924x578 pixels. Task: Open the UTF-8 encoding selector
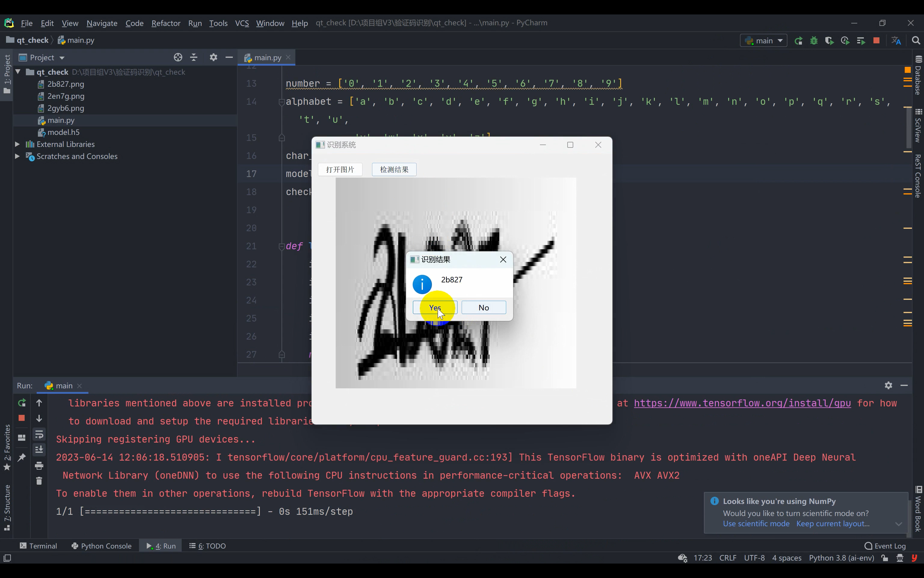[754, 558]
